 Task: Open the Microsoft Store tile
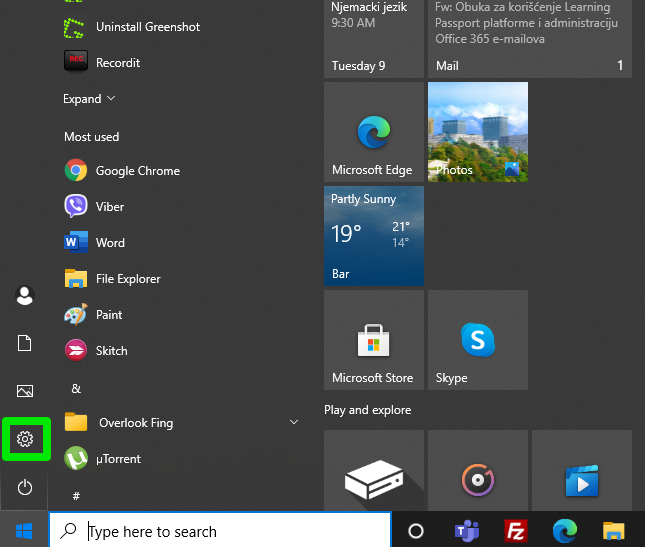(x=374, y=340)
